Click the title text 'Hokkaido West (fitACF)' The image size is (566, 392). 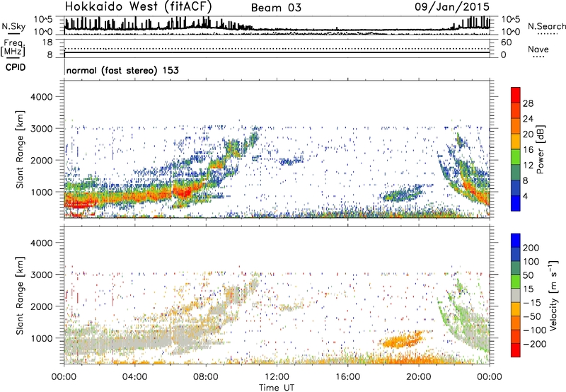(x=138, y=6)
